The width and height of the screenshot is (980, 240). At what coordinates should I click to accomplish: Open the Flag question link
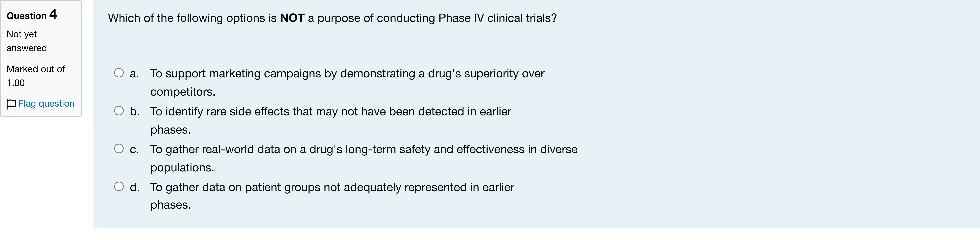coord(46,103)
